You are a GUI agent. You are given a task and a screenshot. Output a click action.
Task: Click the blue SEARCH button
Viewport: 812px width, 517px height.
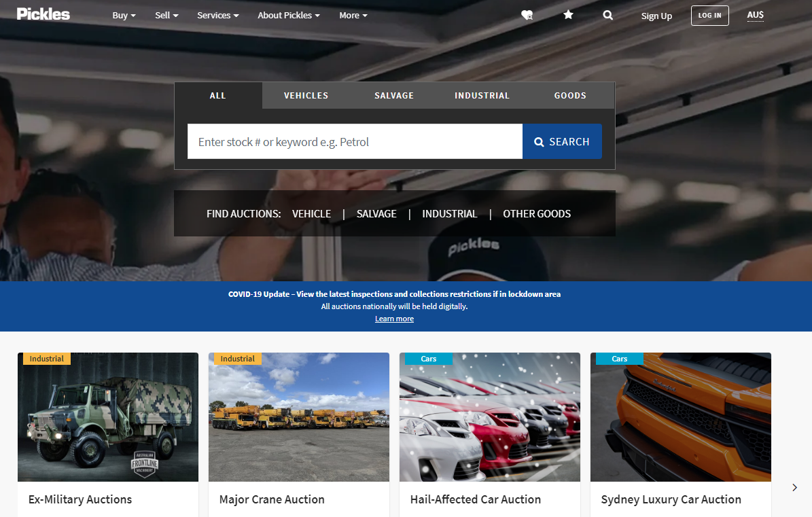(562, 141)
